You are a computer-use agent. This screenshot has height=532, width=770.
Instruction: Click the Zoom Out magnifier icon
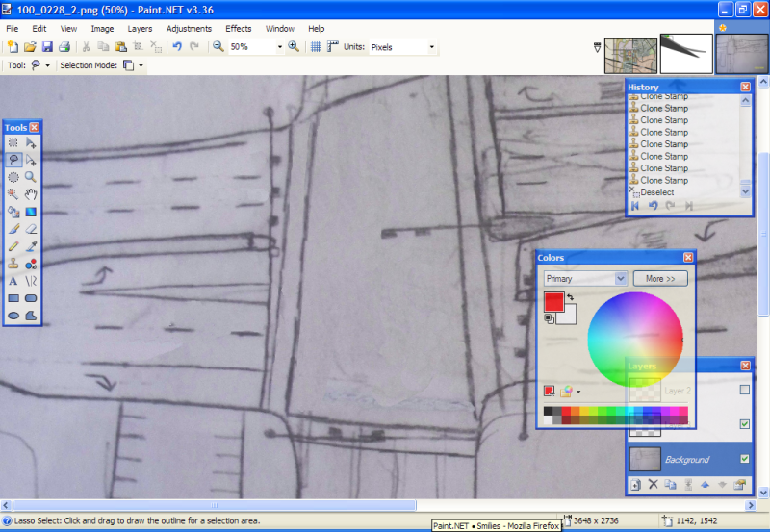(218, 47)
